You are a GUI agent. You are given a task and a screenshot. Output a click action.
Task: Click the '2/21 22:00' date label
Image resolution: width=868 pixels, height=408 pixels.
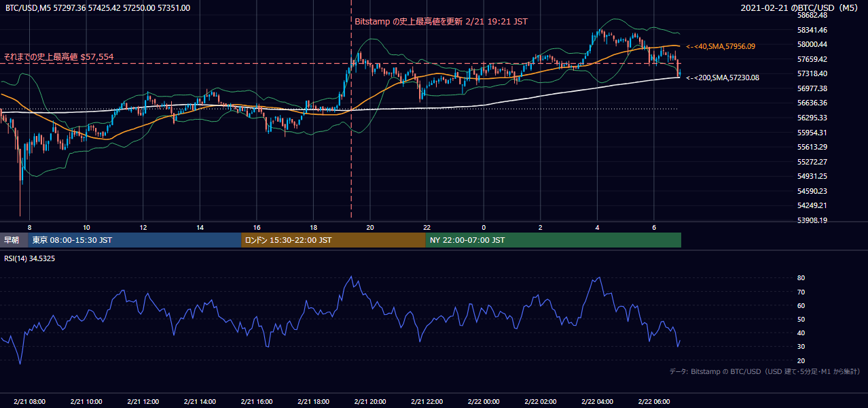427,401
